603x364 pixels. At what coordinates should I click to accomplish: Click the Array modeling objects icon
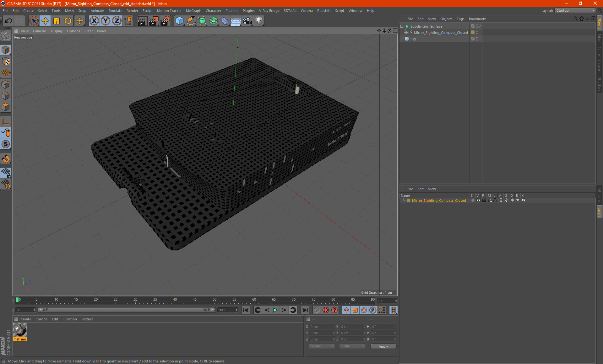[x=214, y=21]
